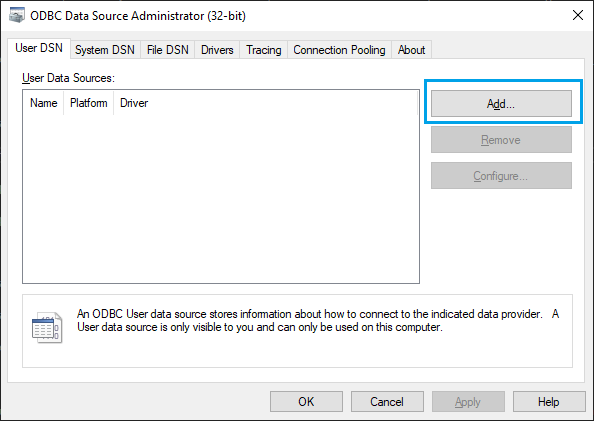Select the Drivers tab
This screenshot has height=421, width=597.
[x=217, y=50]
